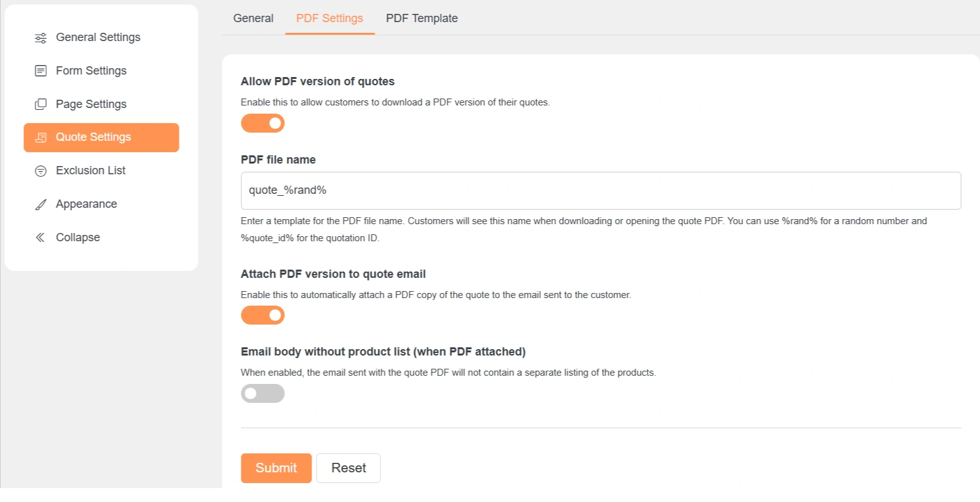The height and width of the screenshot is (502, 980).
Task: Open Appearance settings in sidebar
Action: coord(87,204)
